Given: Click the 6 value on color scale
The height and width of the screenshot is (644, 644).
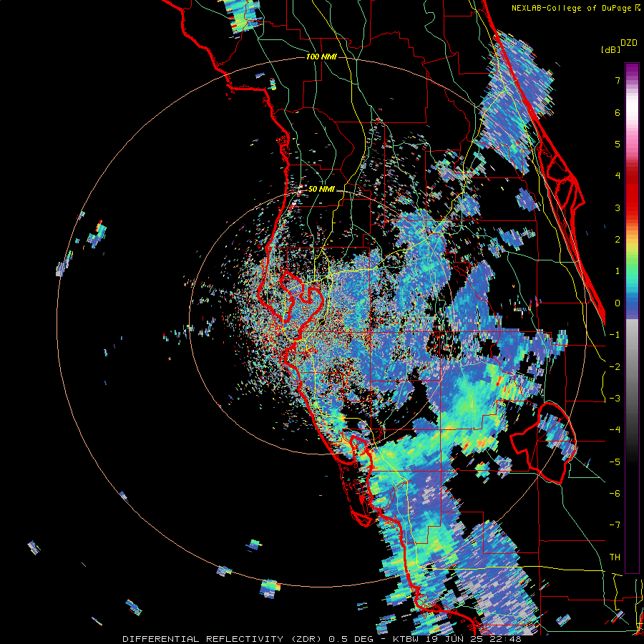Looking at the screenshot, I should 618,112.
